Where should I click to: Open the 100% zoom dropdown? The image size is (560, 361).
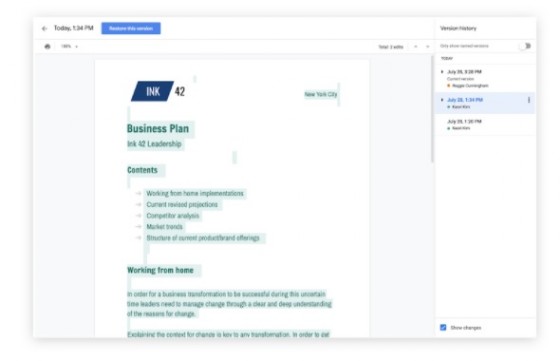click(69, 46)
